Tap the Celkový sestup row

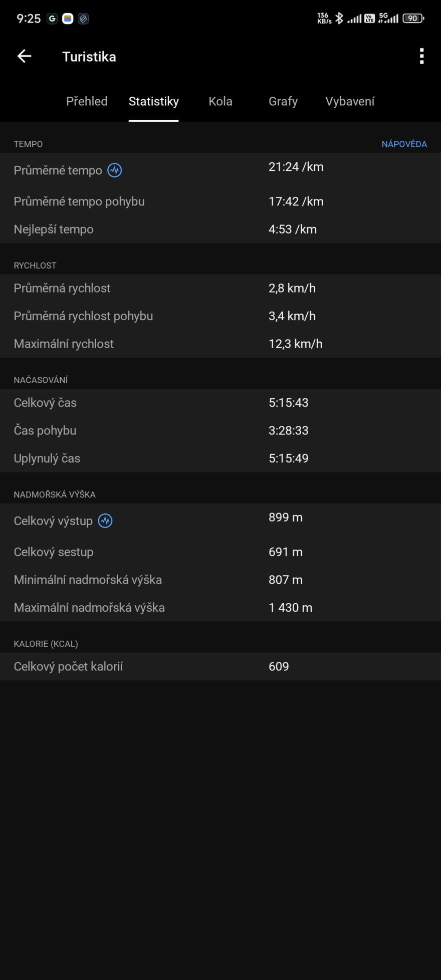click(x=220, y=552)
